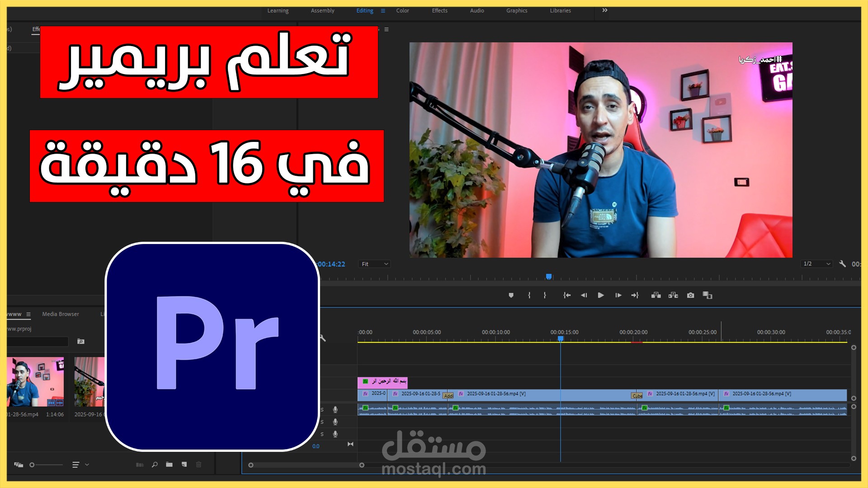The height and width of the screenshot is (488, 868).
Task: Jump to the Out point
Action: click(x=635, y=295)
